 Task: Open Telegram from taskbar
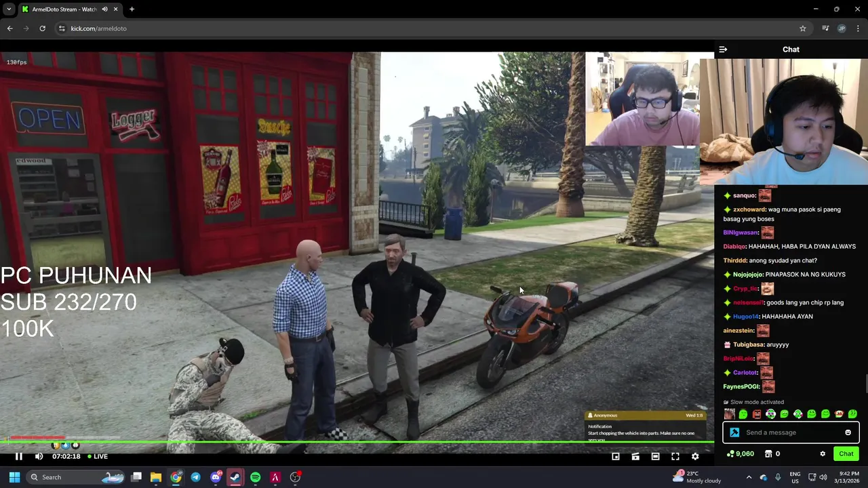195,477
